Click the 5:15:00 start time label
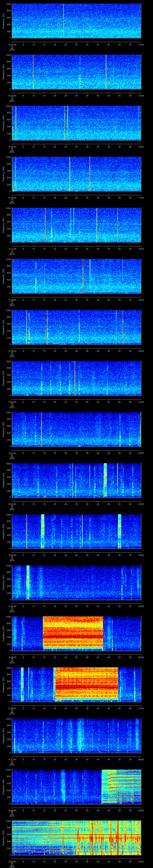 tap(12, 147)
